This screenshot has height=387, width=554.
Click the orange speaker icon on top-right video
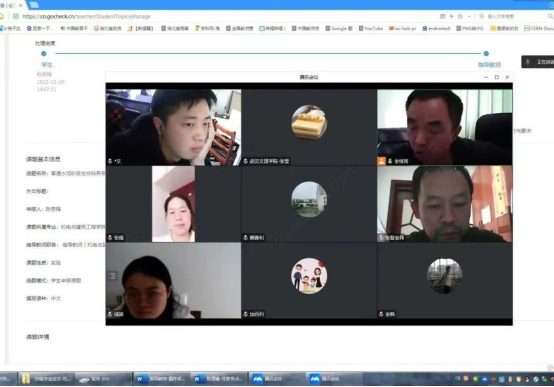[x=382, y=161]
